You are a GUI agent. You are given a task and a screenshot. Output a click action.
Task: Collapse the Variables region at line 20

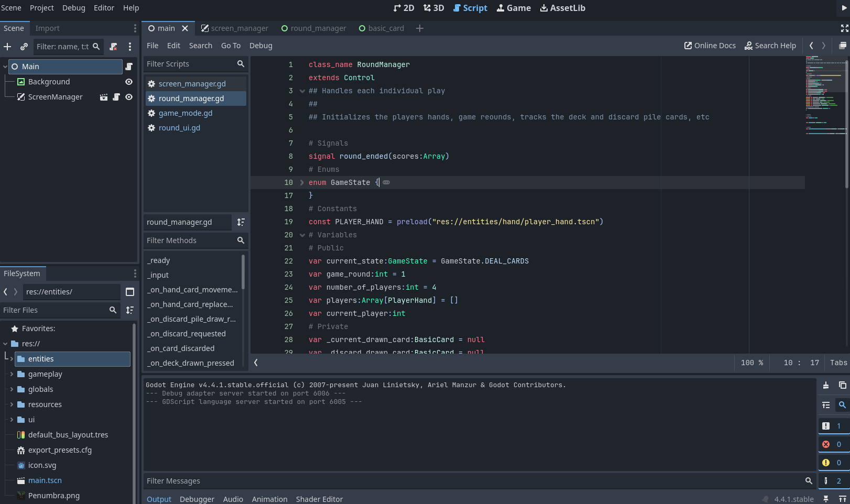[x=302, y=235]
